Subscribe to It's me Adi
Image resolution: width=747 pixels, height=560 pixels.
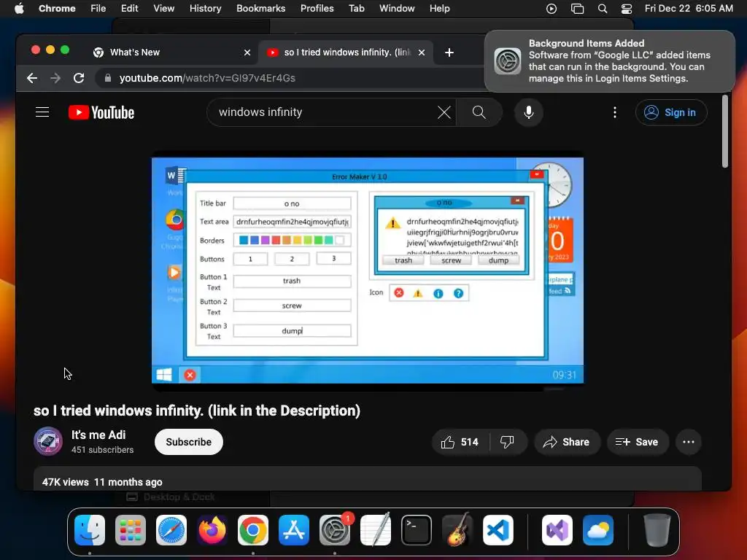[189, 443]
